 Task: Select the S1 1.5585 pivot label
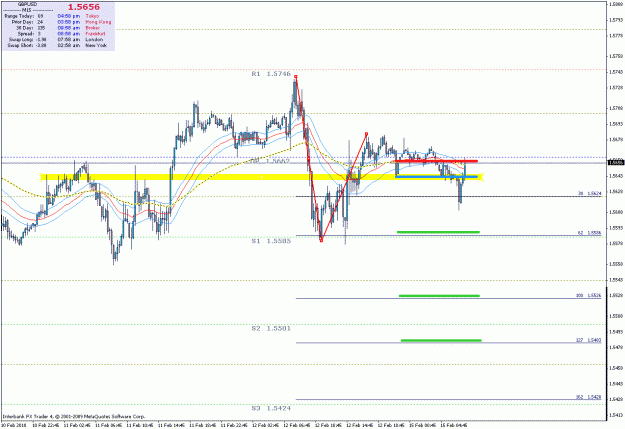pyautogui.click(x=271, y=241)
